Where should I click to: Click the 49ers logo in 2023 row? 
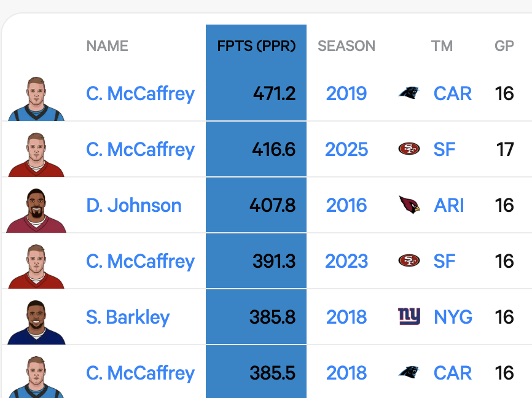pyautogui.click(x=409, y=261)
